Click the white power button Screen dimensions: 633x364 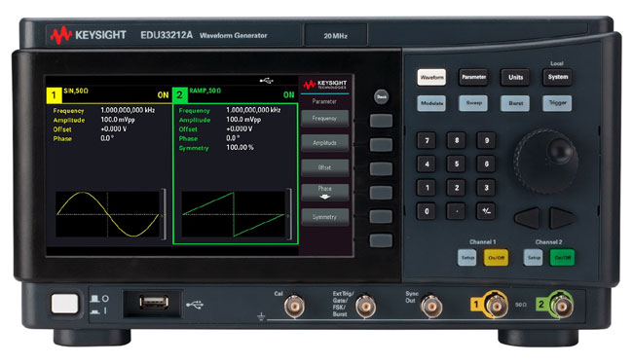(64, 304)
